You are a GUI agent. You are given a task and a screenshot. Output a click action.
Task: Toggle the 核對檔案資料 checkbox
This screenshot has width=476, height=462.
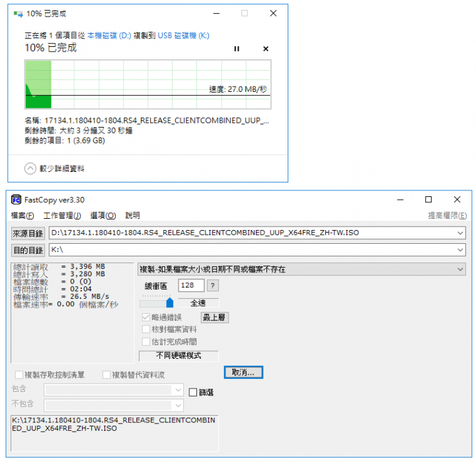click(x=146, y=329)
